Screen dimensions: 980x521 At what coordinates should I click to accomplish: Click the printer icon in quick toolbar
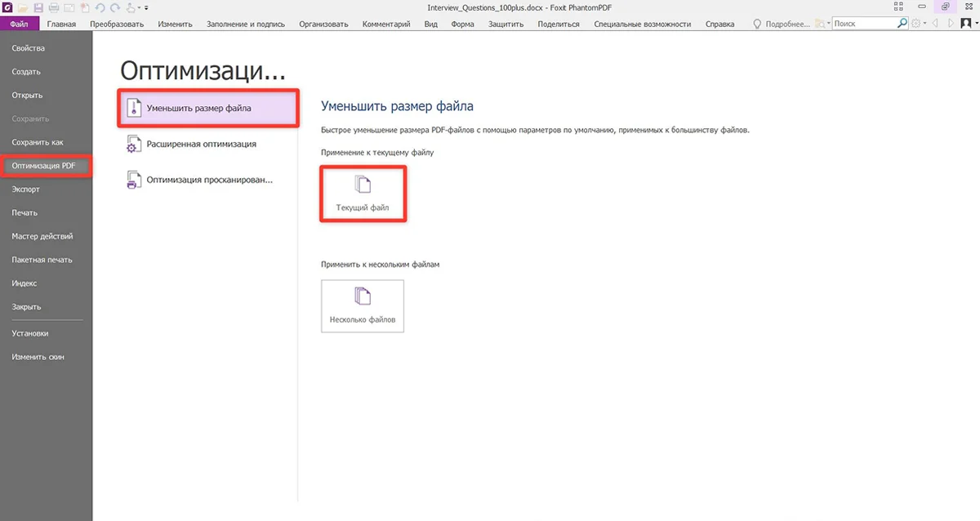coord(53,7)
